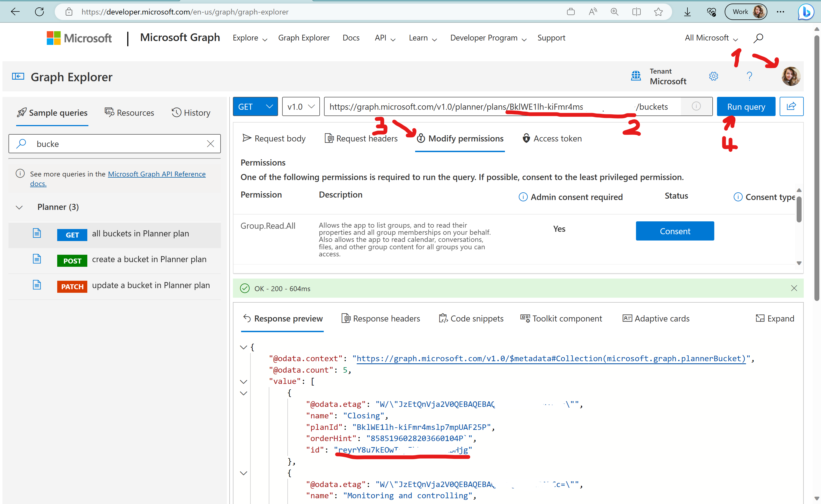This screenshot has height=504, width=821.
Task: Click the tenant globe icon near Tenant Microsoft
Action: point(636,76)
